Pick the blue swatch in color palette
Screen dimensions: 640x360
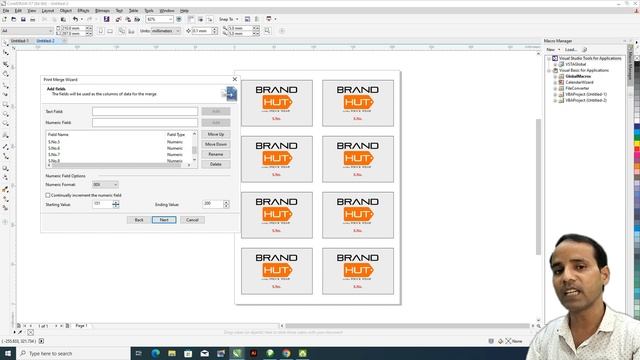pos(637,127)
